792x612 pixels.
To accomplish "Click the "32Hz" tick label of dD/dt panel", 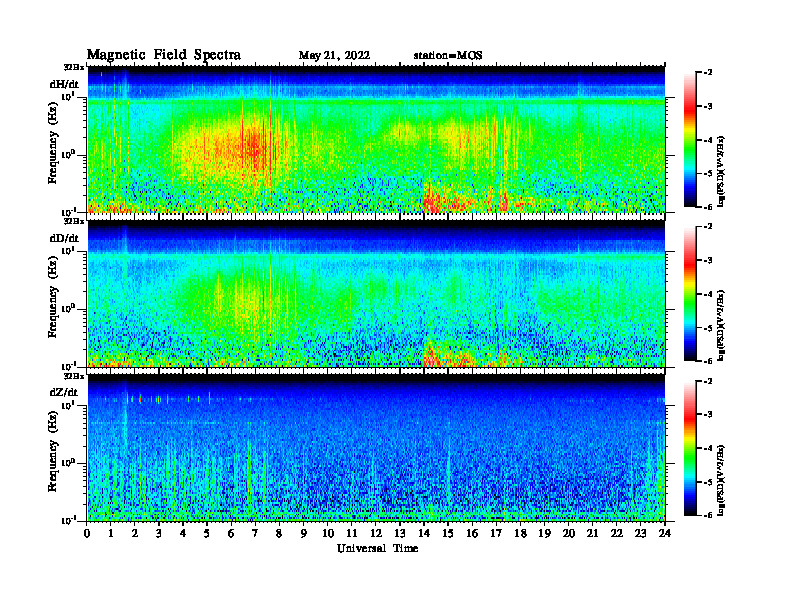I will (73, 221).
